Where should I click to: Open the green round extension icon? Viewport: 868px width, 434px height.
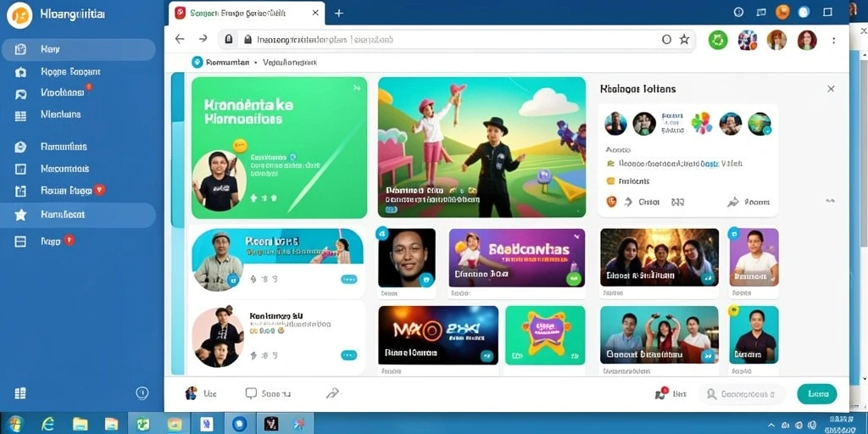pos(718,40)
